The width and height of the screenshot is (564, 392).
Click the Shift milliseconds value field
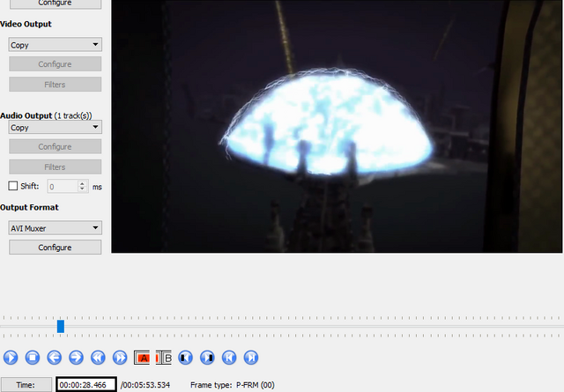pyautogui.click(x=63, y=186)
